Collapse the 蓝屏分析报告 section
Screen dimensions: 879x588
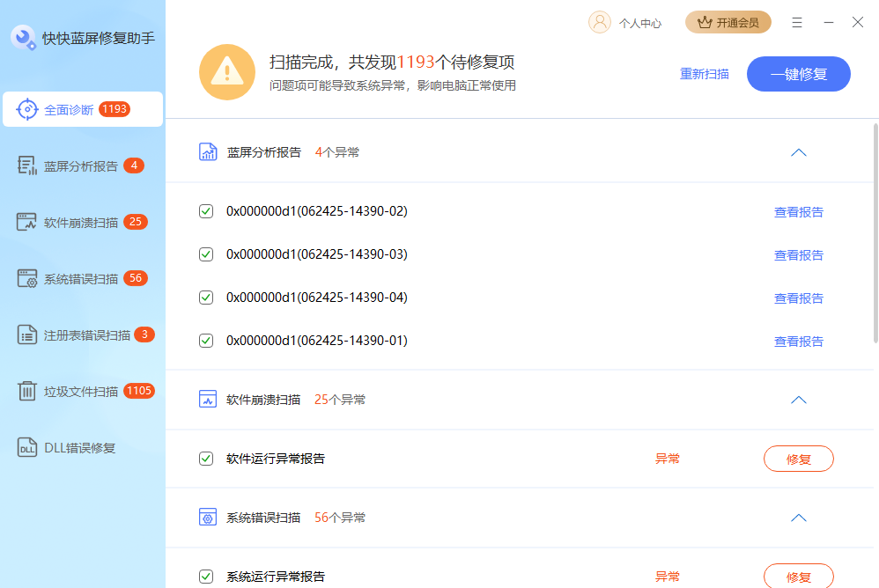pos(798,151)
